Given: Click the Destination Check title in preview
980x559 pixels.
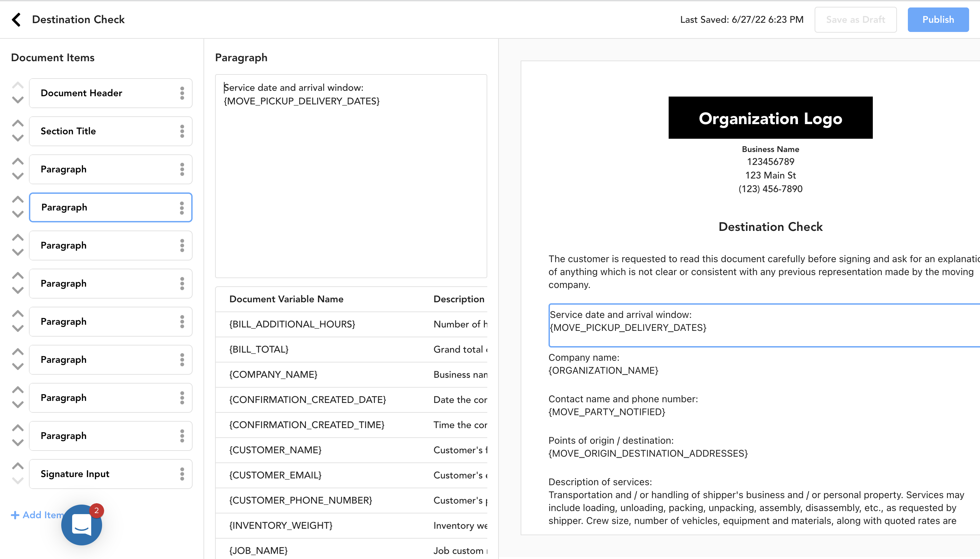Looking at the screenshot, I should coord(770,227).
